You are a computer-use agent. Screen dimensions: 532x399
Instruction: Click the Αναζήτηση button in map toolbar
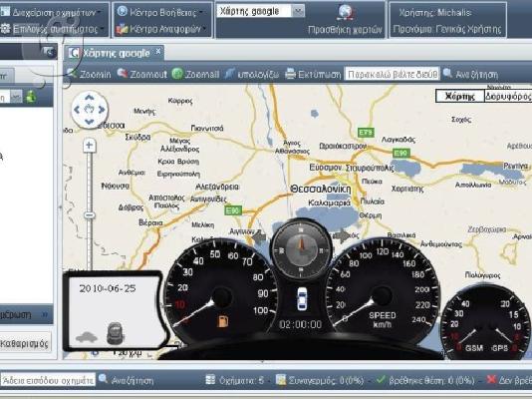point(470,74)
